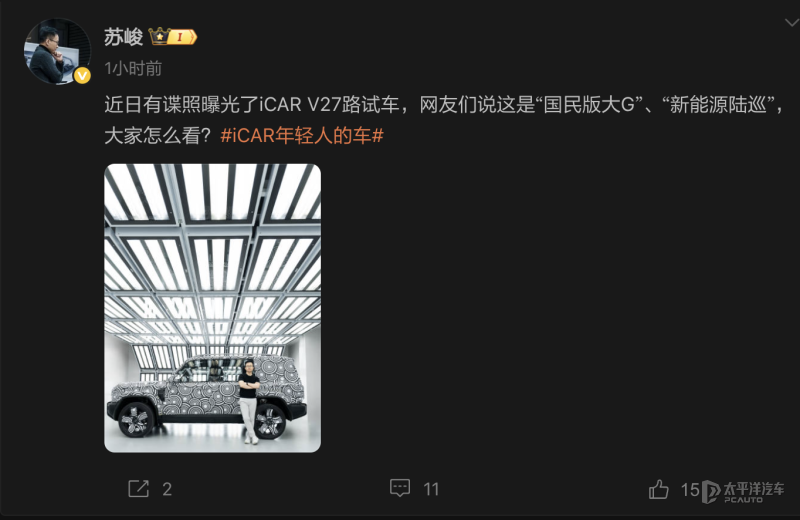Image resolution: width=800 pixels, height=520 pixels.
Task: Click the comment count 11
Action: pyautogui.click(x=431, y=489)
